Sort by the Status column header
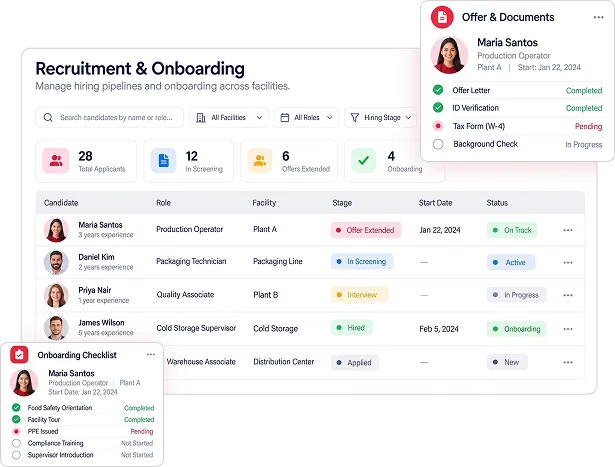This screenshot has width=615, height=467. click(497, 203)
